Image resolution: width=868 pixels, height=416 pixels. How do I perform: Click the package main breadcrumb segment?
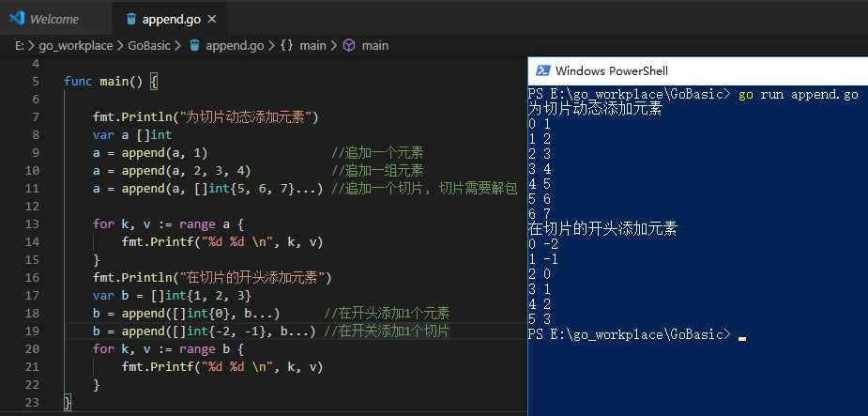[312, 45]
